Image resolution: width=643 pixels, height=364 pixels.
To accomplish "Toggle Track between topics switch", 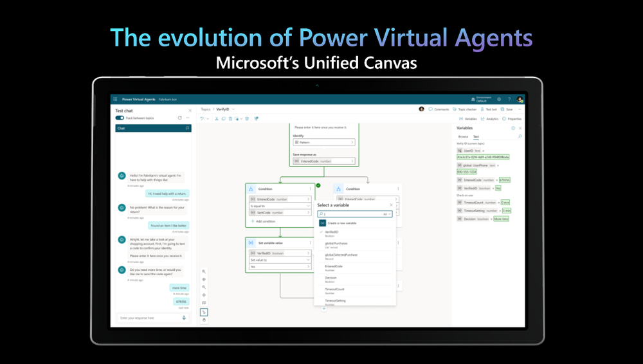I will point(120,118).
